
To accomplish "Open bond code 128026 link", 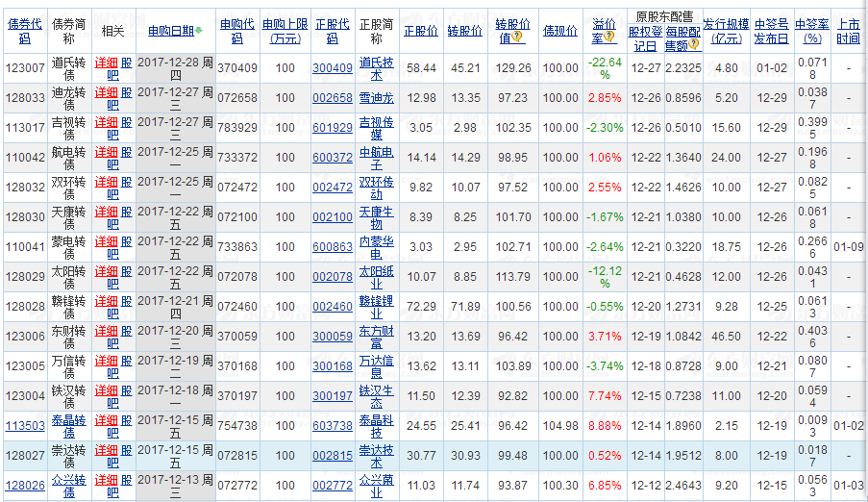I will pyautogui.click(x=25, y=486).
